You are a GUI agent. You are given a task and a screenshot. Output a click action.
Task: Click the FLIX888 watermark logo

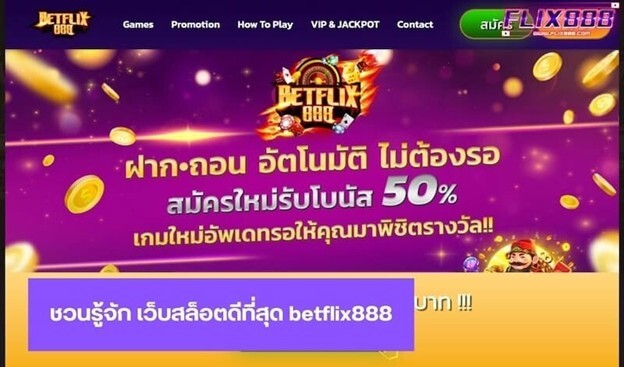pos(559,20)
